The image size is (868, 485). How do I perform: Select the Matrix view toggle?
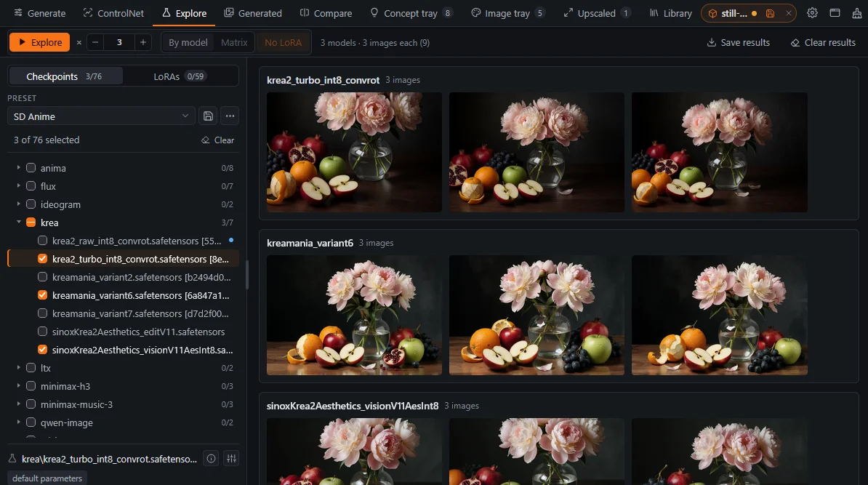(x=234, y=43)
